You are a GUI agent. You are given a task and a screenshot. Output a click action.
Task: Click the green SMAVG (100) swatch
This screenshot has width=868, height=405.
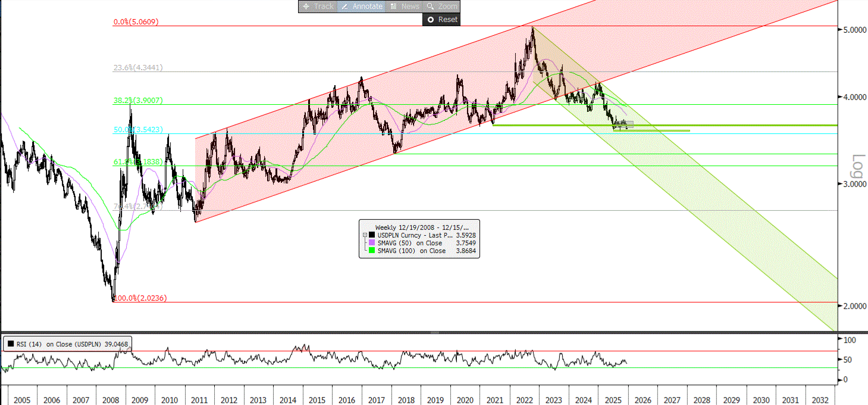372,251
